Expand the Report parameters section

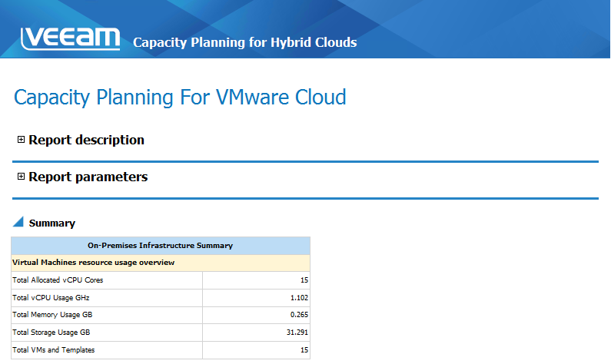tap(21, 177)
